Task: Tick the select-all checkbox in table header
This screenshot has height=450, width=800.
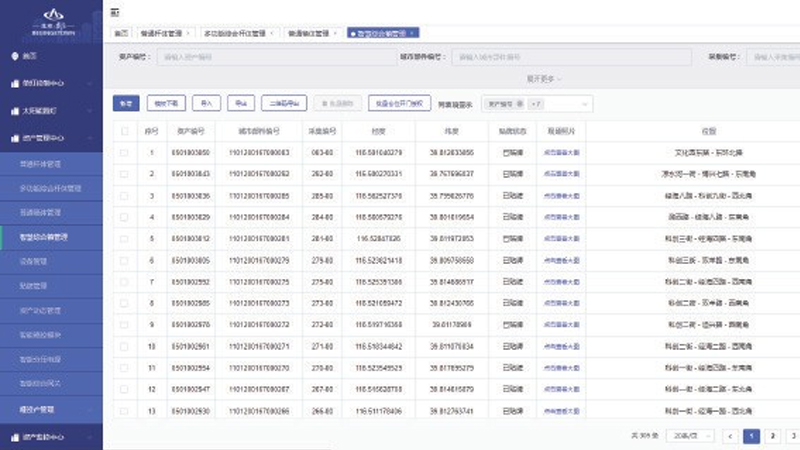Action: (x=124, y=130)
